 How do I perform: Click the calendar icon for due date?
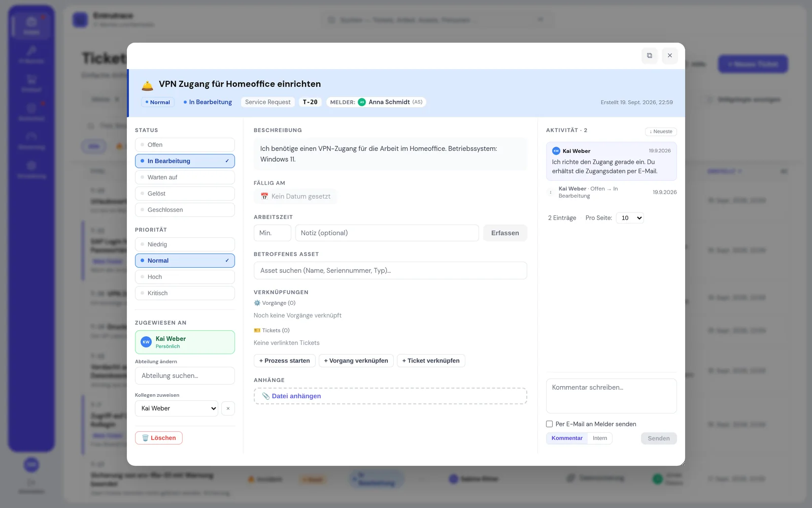coord(264,196)
